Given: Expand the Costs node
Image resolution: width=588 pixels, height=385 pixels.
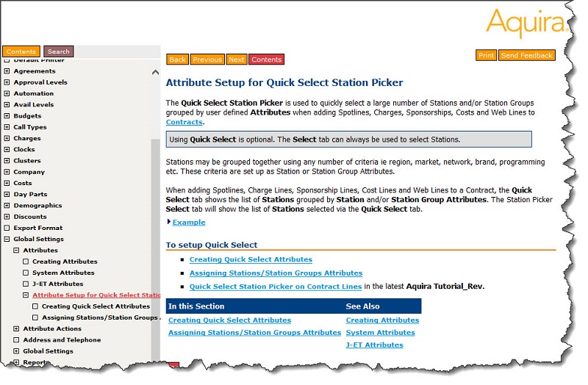Looking at the screenshot, I should point(7,183).
